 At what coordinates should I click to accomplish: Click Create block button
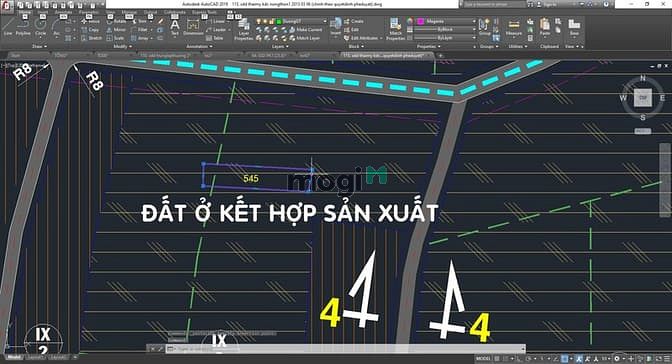(x=354, y=21)
